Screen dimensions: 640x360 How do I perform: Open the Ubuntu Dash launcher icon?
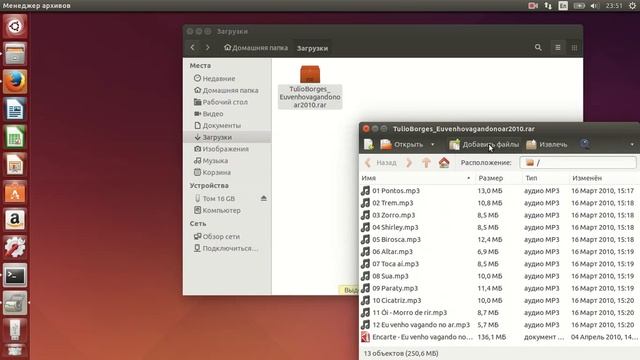[15, 27]
